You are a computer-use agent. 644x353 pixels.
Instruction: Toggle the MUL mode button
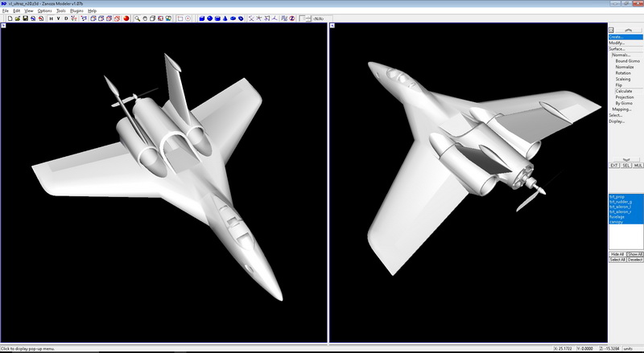pyautogui.click(x=638, y=166)
